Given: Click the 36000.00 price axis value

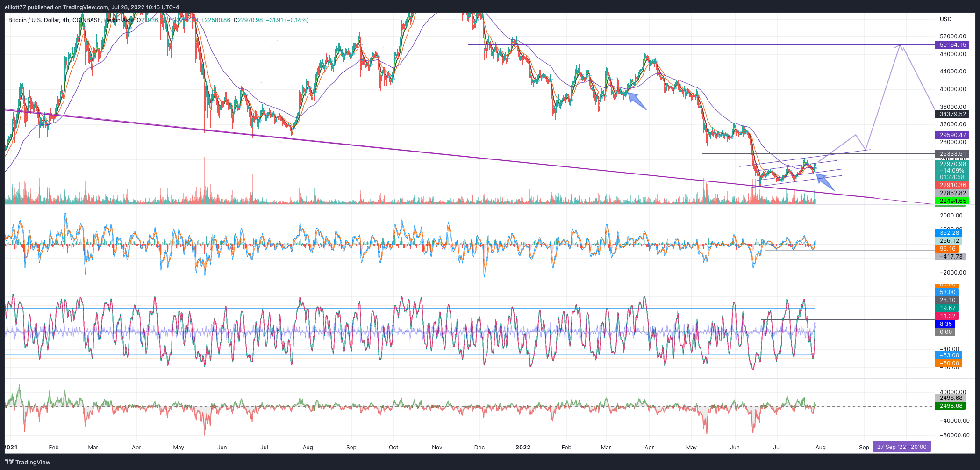Looking at the screenshot, I should coord(953,107).
